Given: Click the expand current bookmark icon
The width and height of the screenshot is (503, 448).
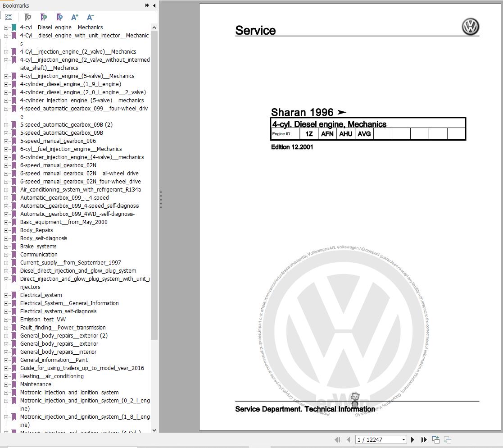Looking at the screenshot, I should 59,17.
